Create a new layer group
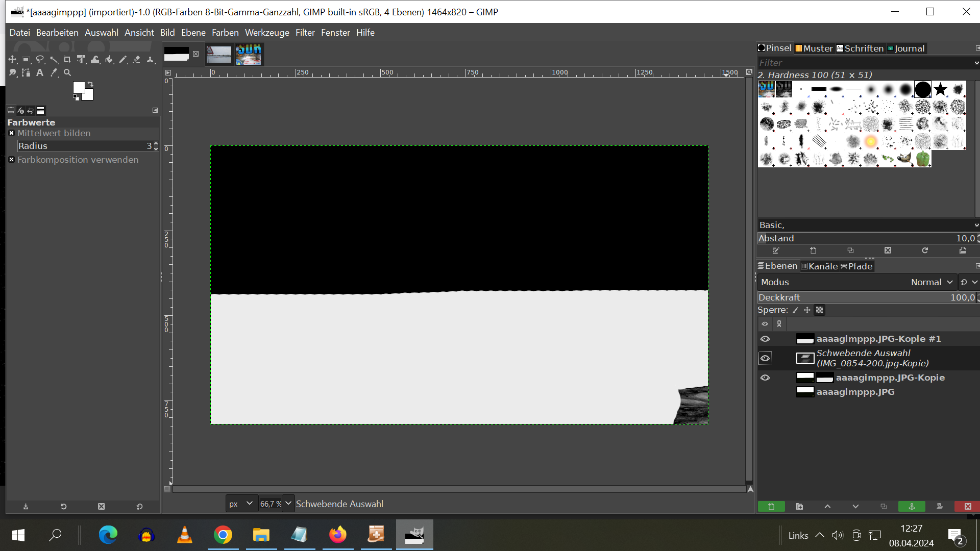 (x=799, y=506)
